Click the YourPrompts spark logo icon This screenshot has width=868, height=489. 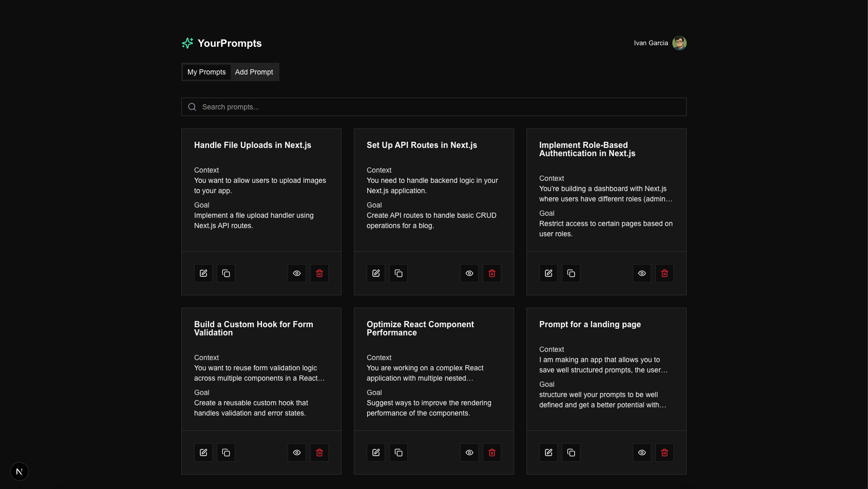[187, 43]
